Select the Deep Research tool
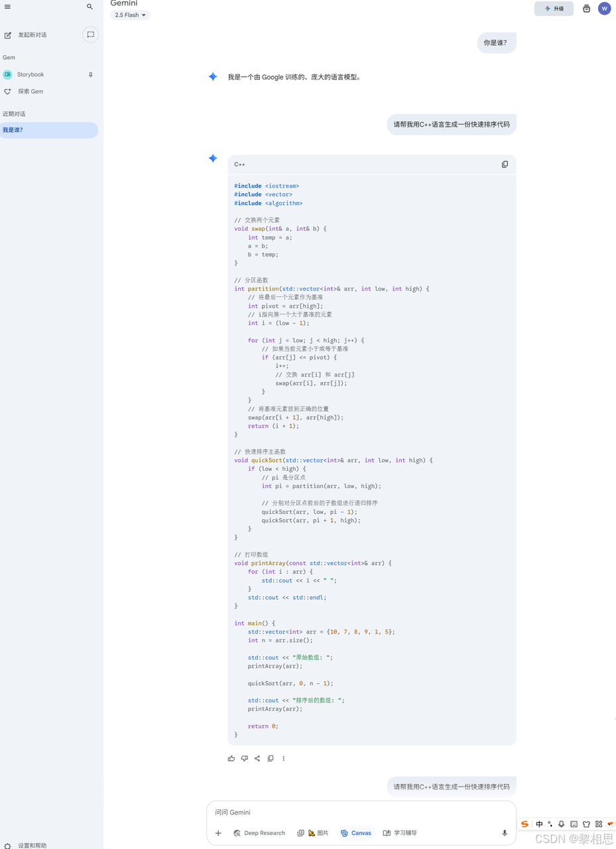Viewport: 616px width, 849px height. (259, 833)
